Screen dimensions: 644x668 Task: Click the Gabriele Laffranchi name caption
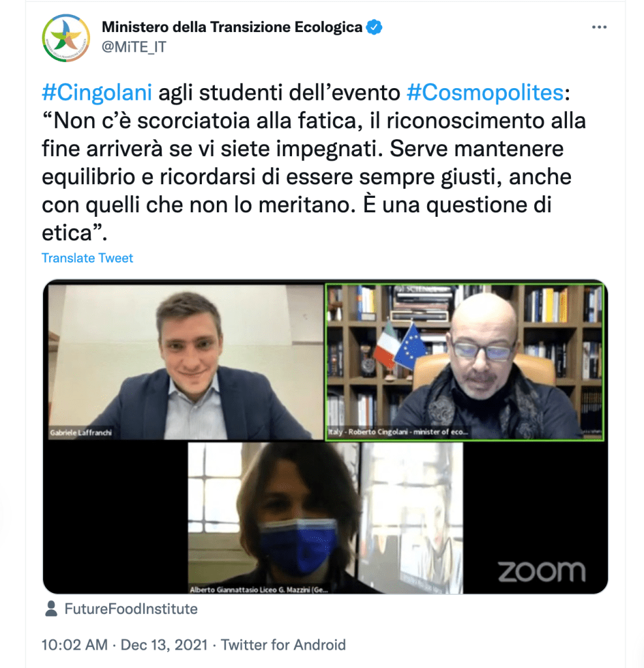(80, 432)
